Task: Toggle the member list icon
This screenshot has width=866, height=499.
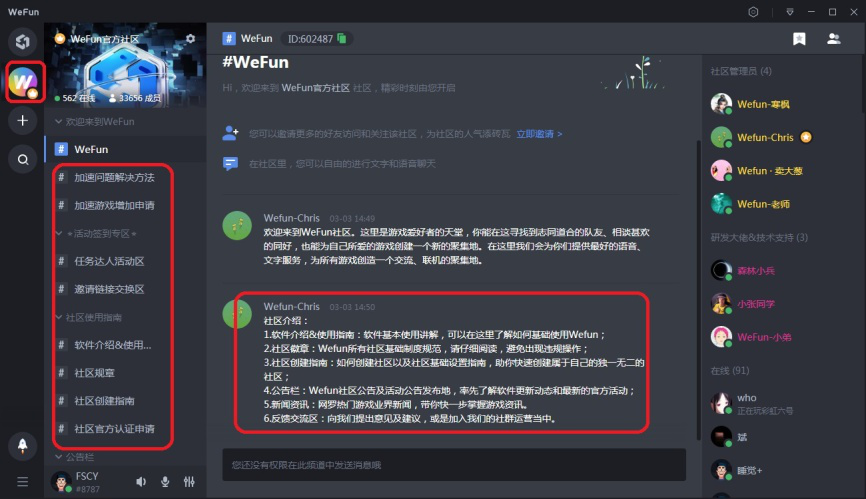Action: pos(833,39)
